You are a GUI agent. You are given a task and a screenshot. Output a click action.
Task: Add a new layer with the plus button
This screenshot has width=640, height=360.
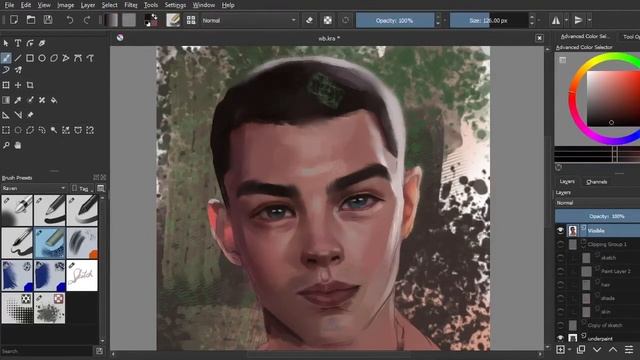point(560,350)
